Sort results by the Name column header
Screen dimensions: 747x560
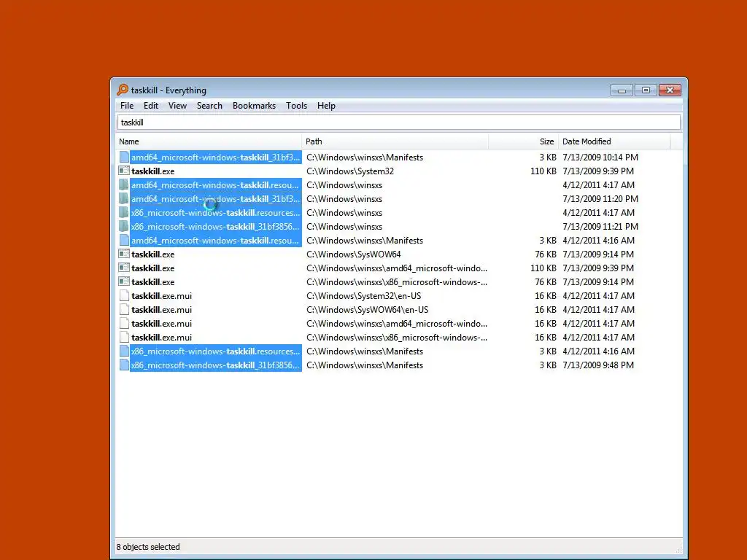tap(209, 141)
